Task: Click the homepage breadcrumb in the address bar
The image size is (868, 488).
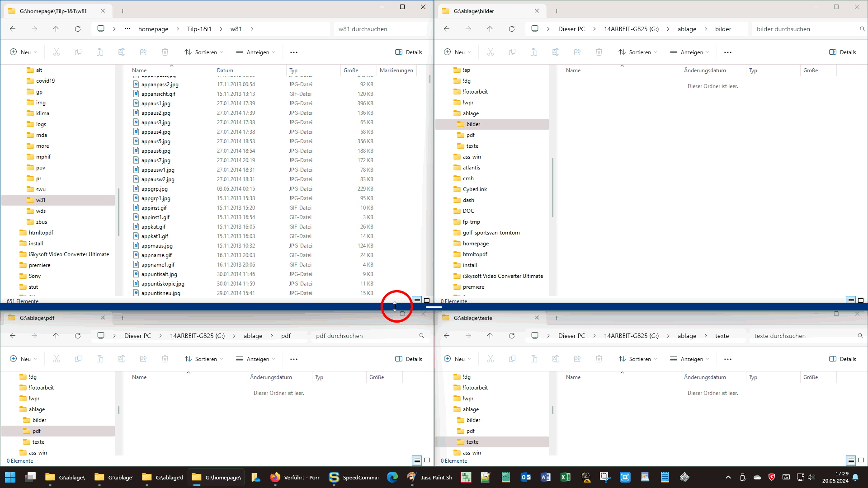Action: [x=153, y=29]
